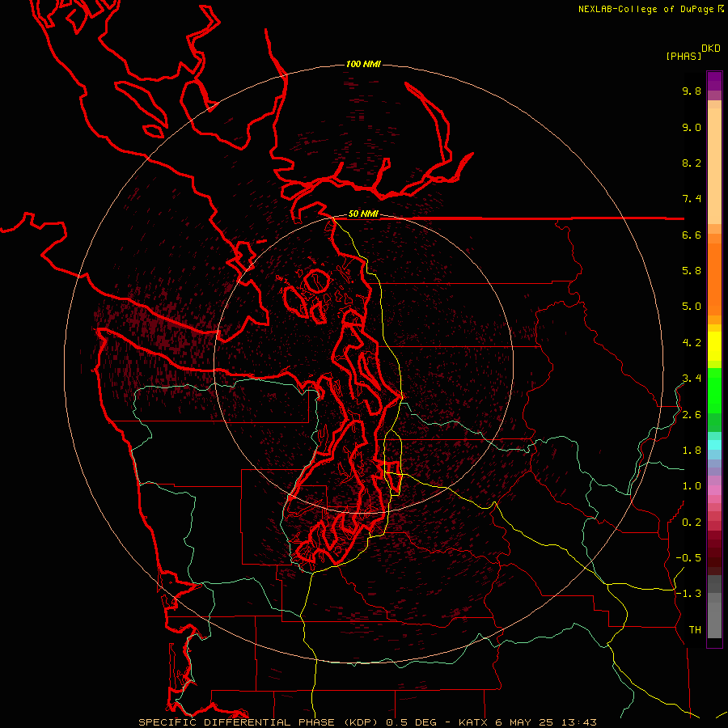Click the TH threshold legend label
Screen dimensions: 728x728
(x=695, y=630)
